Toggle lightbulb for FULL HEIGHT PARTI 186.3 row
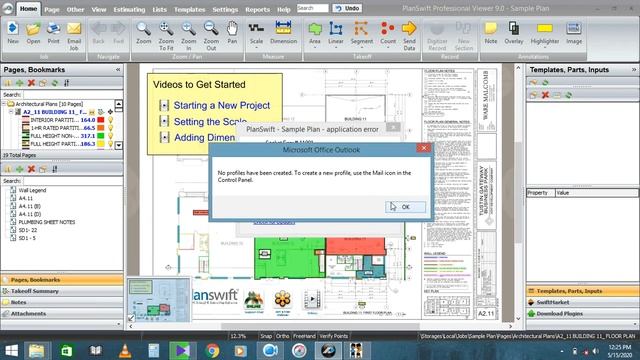The image size is (640, 360). tap(110, 144)
